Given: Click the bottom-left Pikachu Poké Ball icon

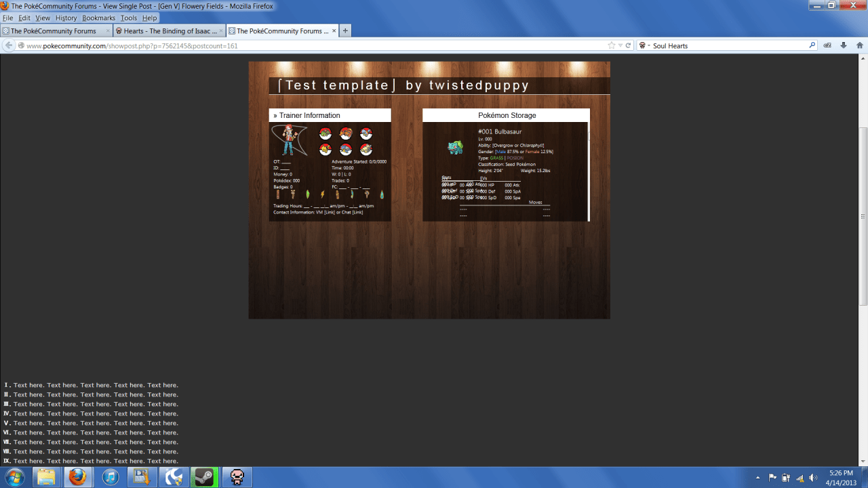Looking at the screenshot, I should pos(325,150).
